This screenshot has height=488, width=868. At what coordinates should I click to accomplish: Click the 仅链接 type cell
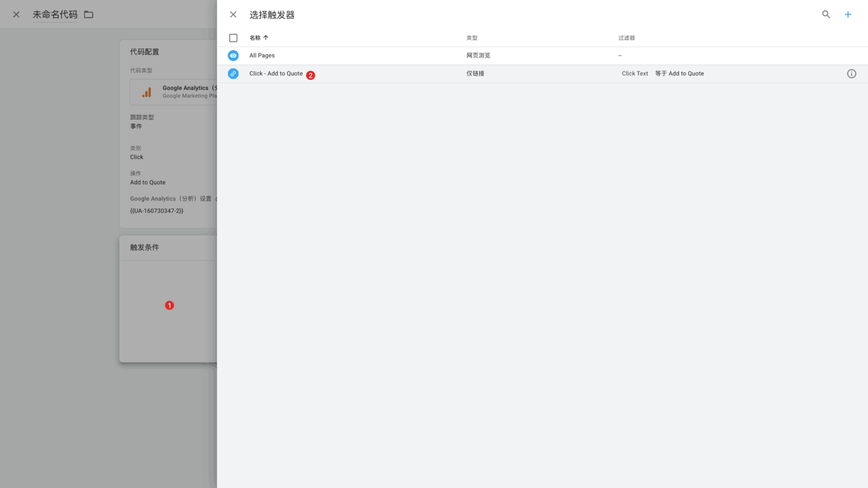coord(475,74)
